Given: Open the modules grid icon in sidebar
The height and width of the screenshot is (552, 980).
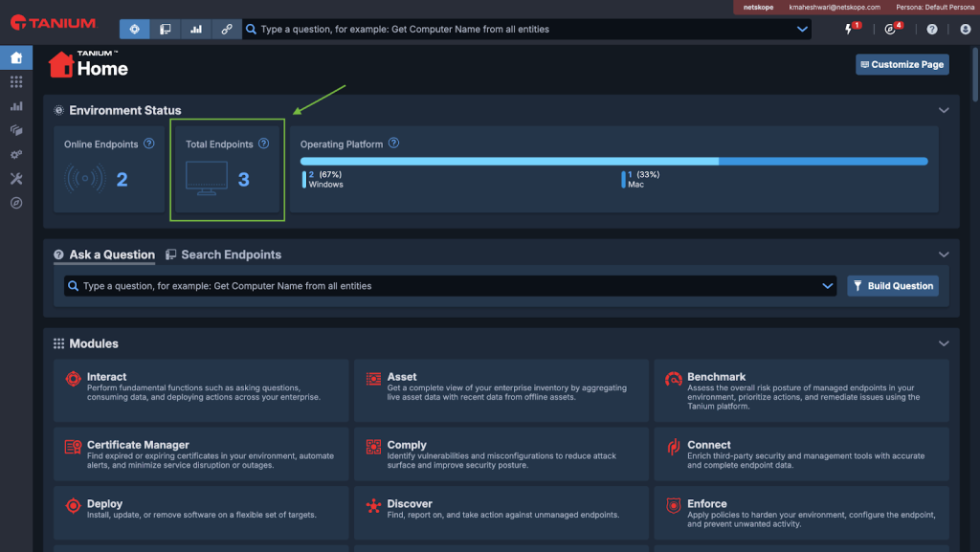Looking at the screenshot, I should click(16, 82).
